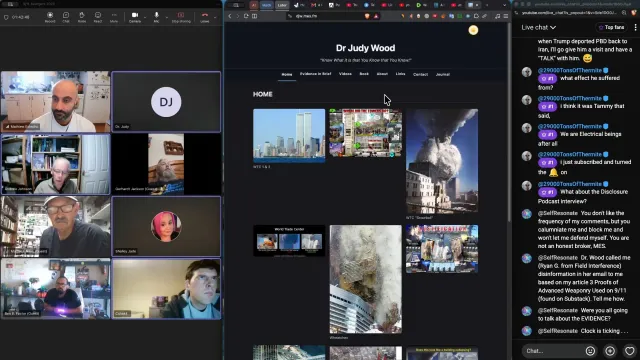Open the Book nav item
The image size is (640, 360).
(x=364, y=74)
